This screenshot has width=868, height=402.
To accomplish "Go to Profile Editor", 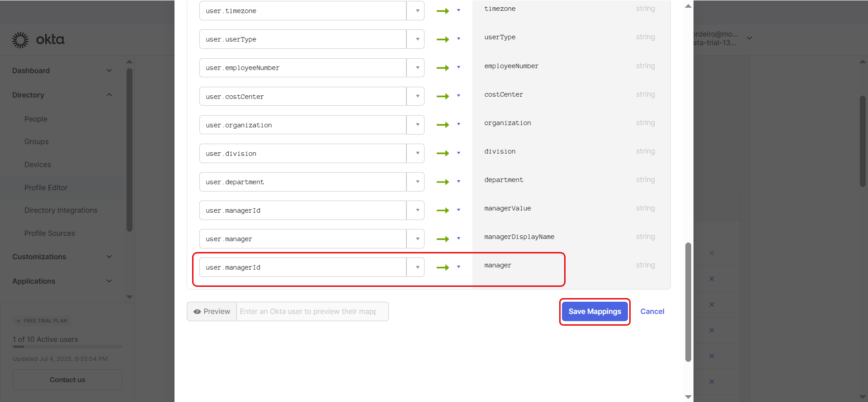I will coord(46,187).
